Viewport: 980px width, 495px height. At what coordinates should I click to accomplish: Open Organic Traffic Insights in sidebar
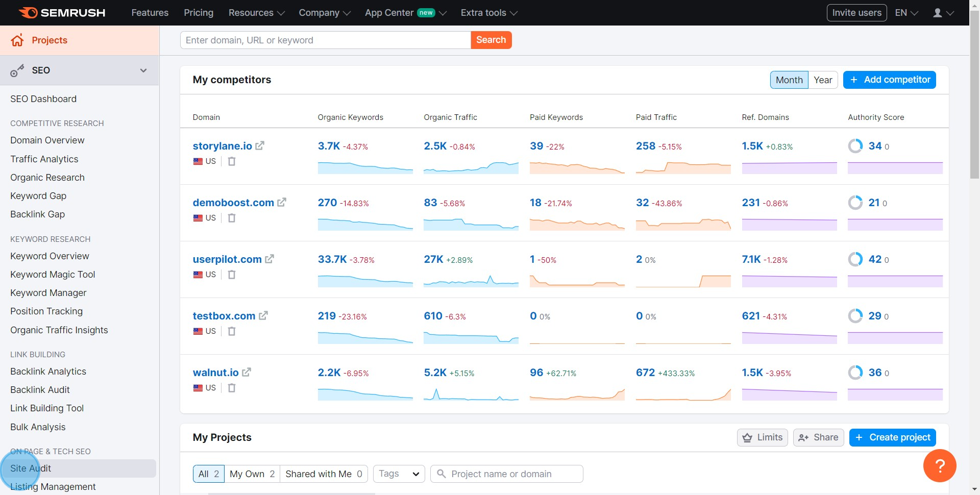click(59, 330)
